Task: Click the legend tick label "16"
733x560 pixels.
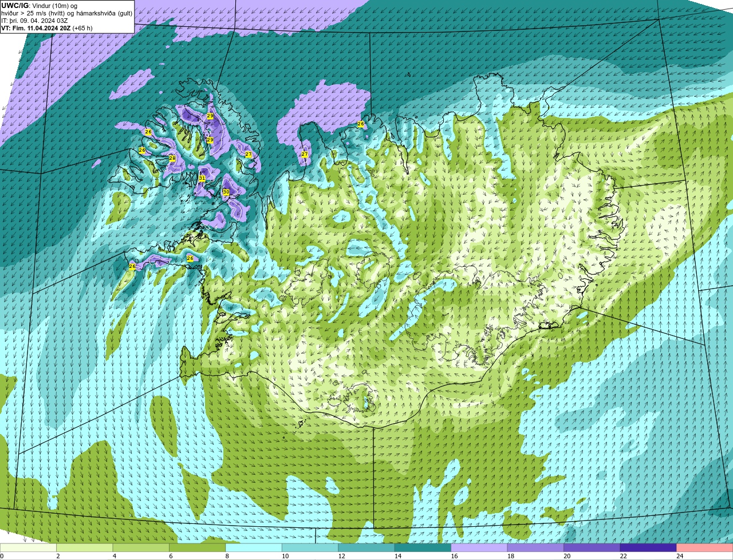Action: coord(454,556)
